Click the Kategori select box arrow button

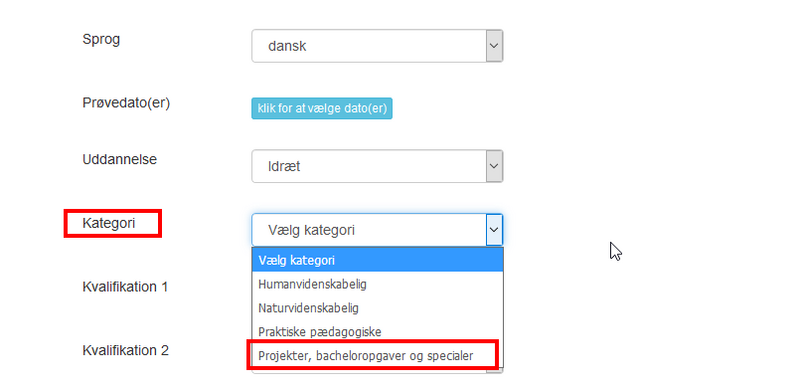494,230
